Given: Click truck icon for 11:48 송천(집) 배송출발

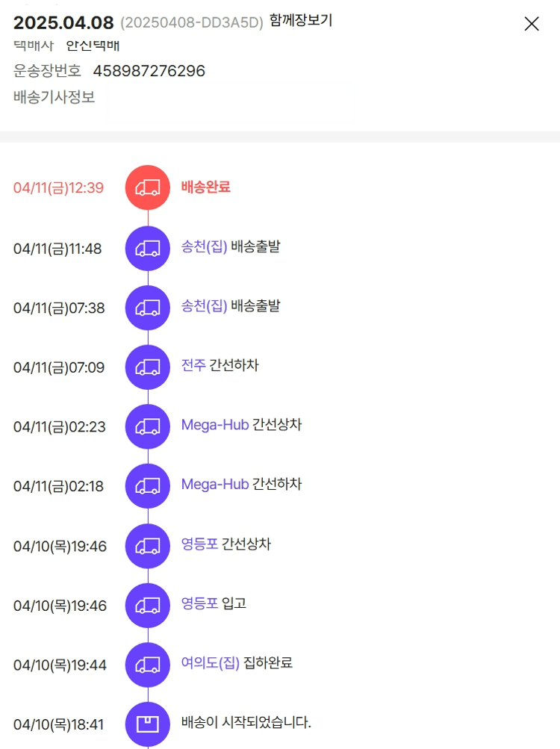Looking at the screenshot, I should [x=148, y=248].
